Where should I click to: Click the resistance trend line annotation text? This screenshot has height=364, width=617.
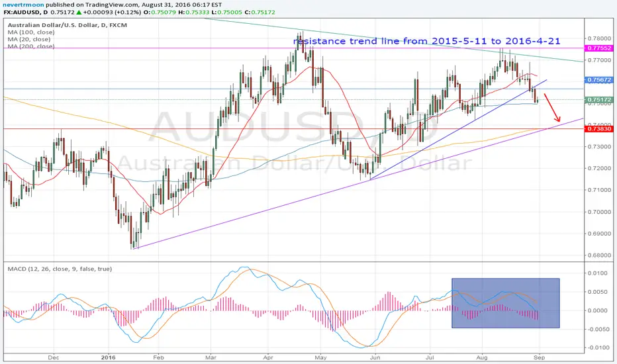pos(426,41)
